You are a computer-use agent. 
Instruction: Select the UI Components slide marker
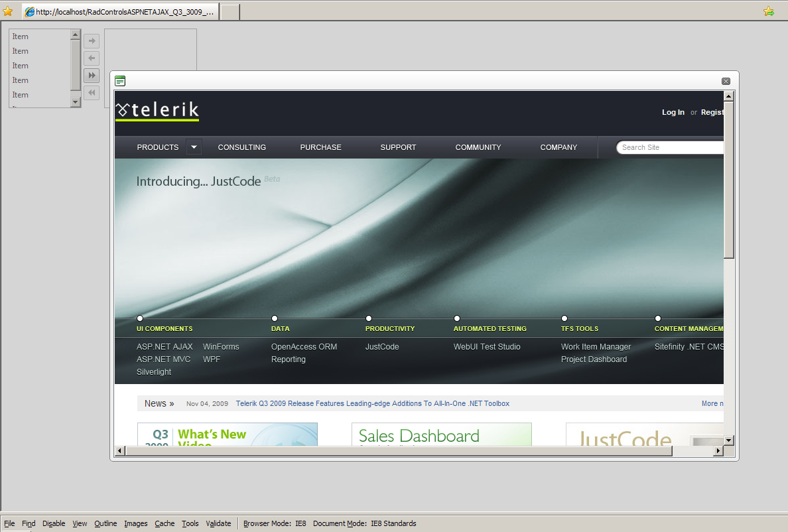pos(140,318)
